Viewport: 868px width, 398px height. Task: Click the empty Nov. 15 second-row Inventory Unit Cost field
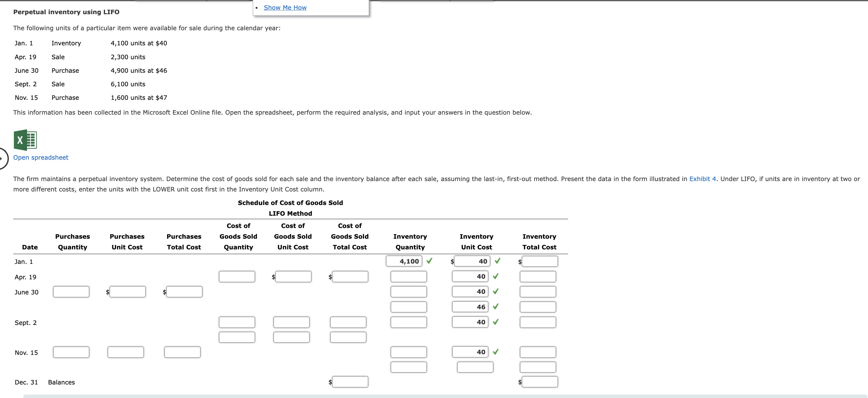(x=475, y=367)
